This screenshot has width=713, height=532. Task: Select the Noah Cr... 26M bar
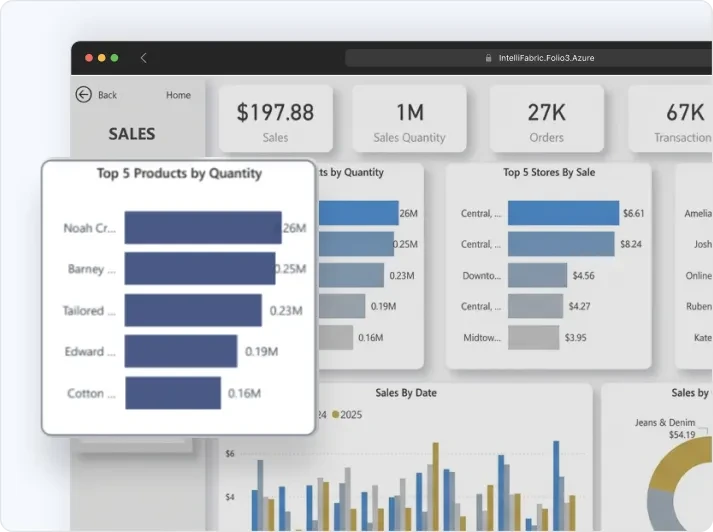[203, 227]
